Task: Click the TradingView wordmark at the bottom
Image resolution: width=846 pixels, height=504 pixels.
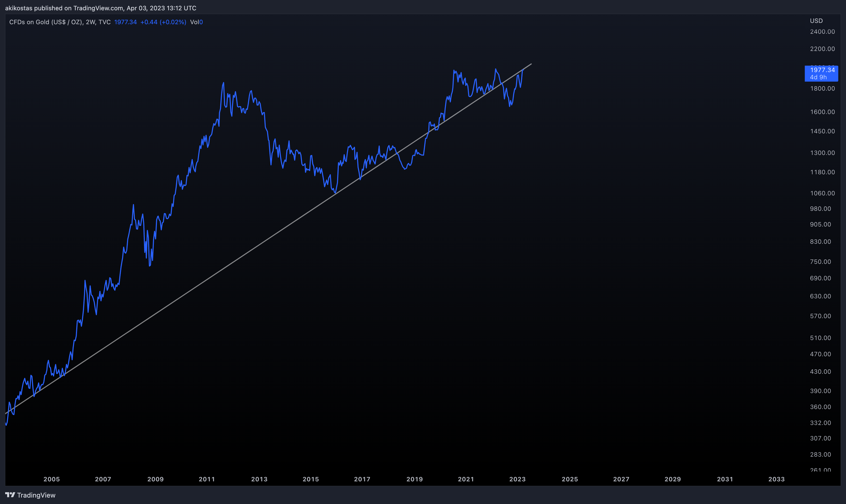Action: click(x=36, y=495)
